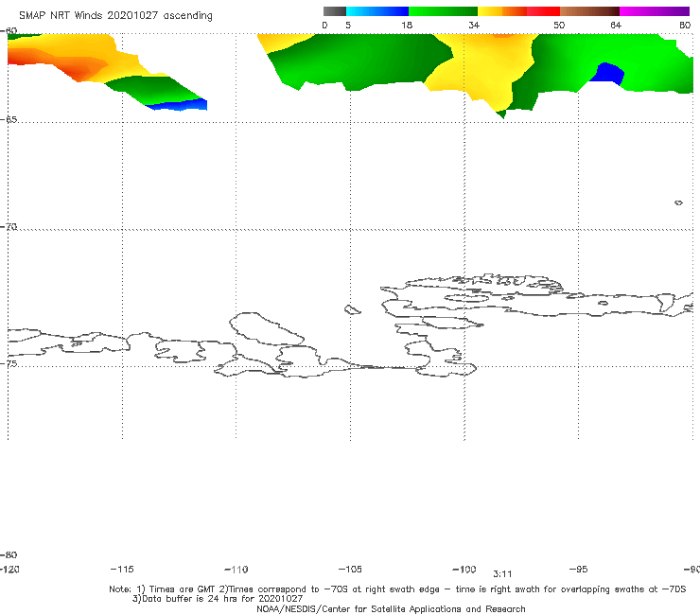700x615 pixels.
Task: Click the longitude label -95
Action: click(x=579, y=569)
